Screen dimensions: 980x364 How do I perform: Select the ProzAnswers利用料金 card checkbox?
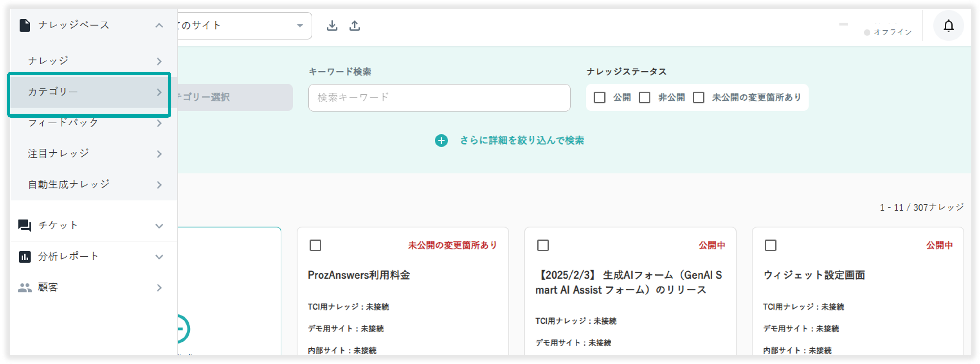pos(315,245)
